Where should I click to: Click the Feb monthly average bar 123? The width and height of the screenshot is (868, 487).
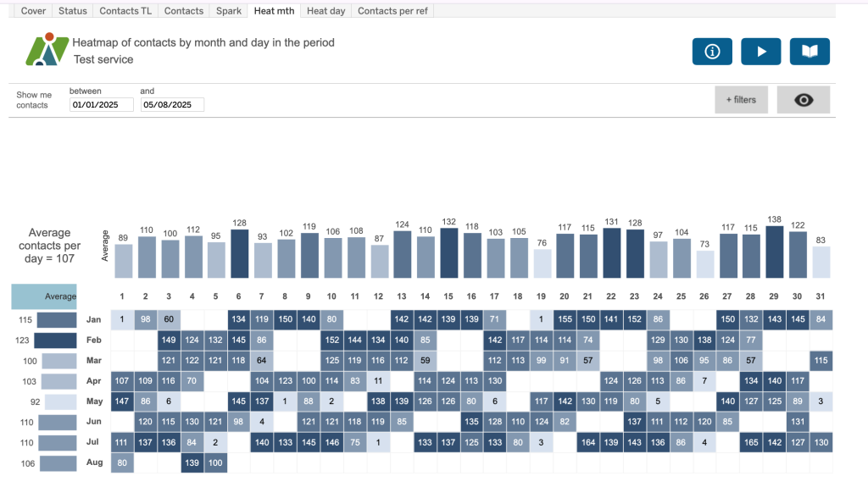click(55, 340)
